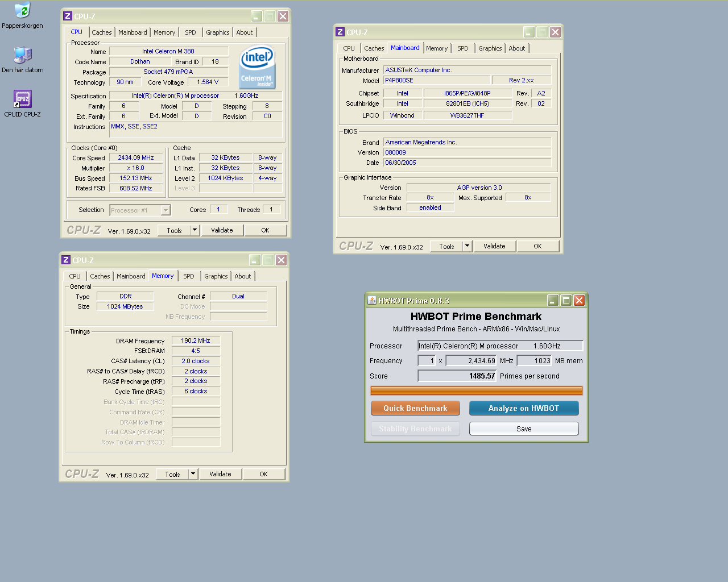Switch to Caches tab in CPU window
The image size is (728, 582).
(x=102, y=32)
